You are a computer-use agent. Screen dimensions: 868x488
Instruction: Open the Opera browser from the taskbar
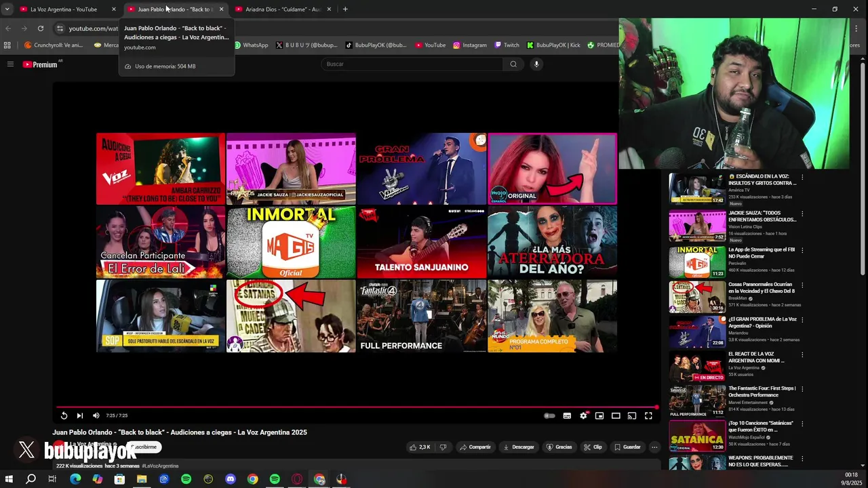[297, 479]
